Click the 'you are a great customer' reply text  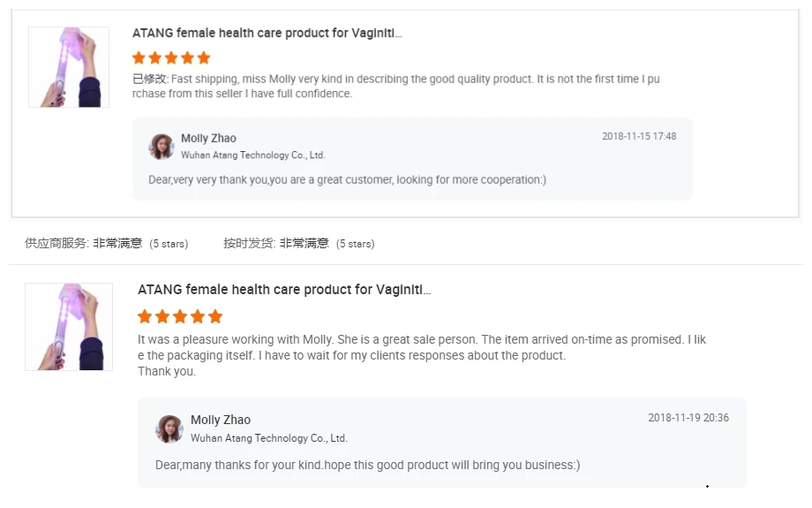tap(347, 180)
